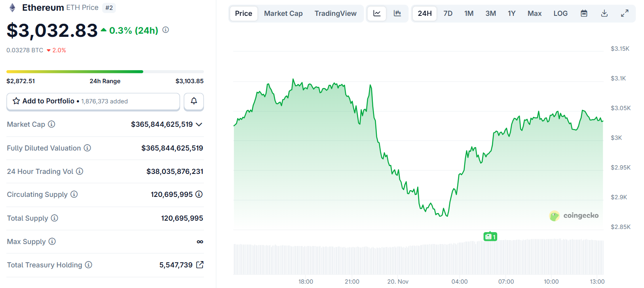
Task: Select the 3M time range
Action: click(x=491, y=13)
